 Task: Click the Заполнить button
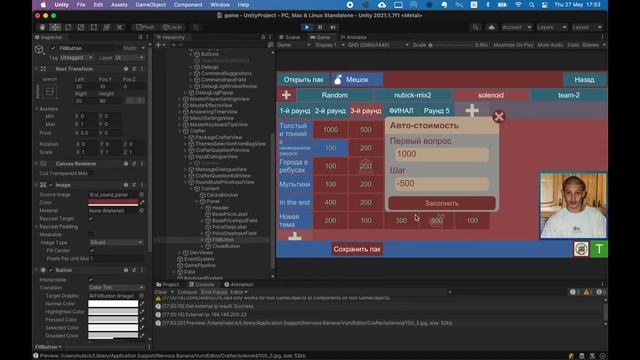pos(442,203)
